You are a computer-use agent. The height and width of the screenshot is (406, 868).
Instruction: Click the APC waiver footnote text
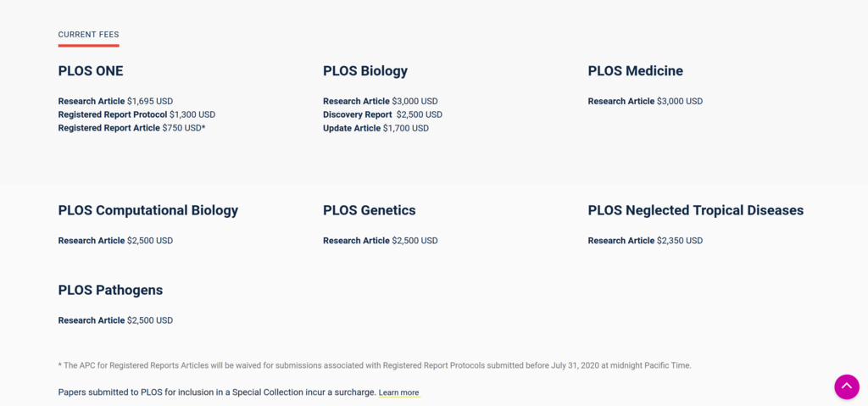(x=375, y=365)
